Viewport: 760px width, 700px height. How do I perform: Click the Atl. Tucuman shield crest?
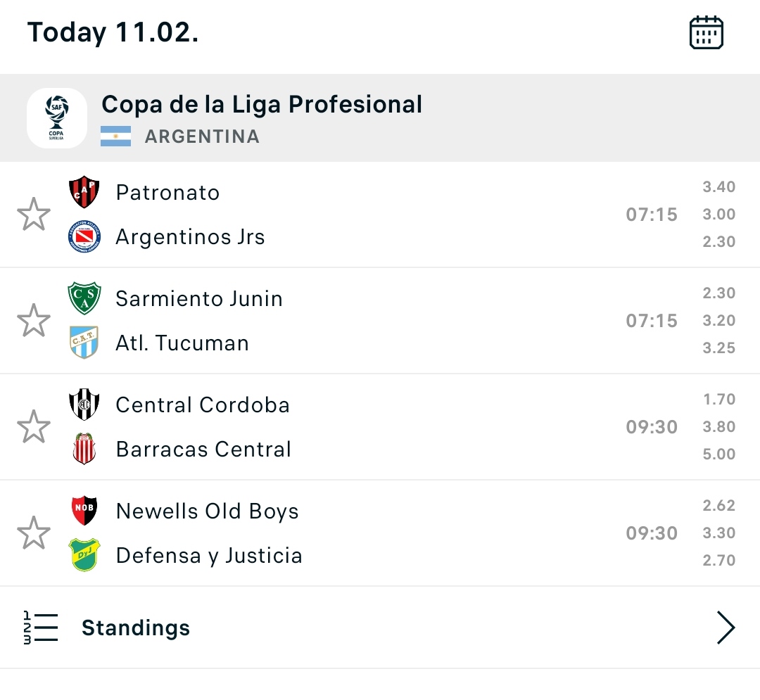(84, 342)
